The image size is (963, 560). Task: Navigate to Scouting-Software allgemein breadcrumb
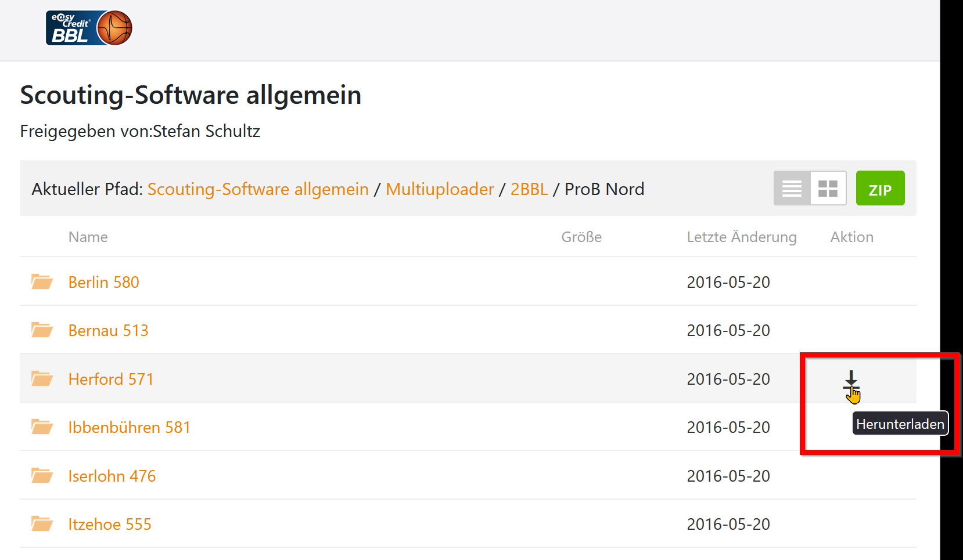point(258,189)
